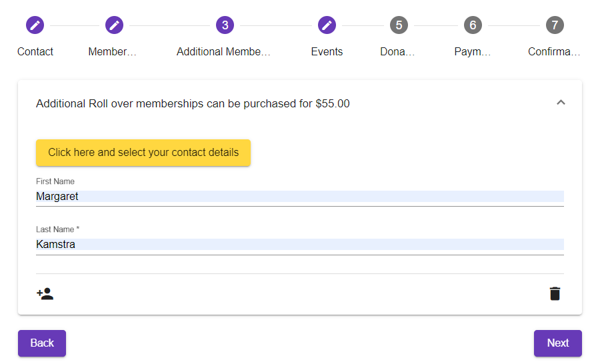Delete this member using the trash icon
Viewport: 596px width, 364px height.
click(555, 294)
